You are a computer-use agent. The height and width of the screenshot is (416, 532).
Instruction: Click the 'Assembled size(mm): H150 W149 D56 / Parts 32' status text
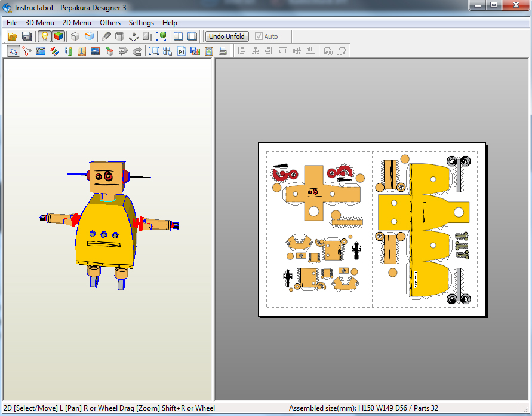coord(364,408)
